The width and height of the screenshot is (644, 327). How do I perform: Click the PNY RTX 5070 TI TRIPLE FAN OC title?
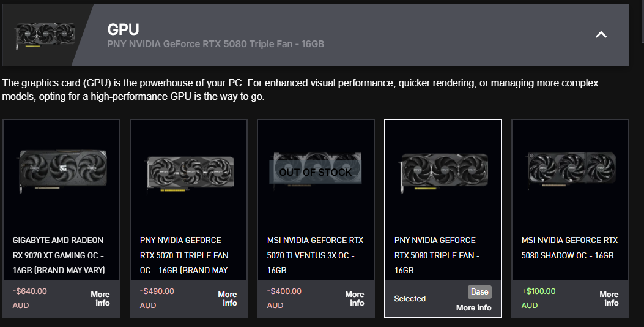click(x=185, y=255)
